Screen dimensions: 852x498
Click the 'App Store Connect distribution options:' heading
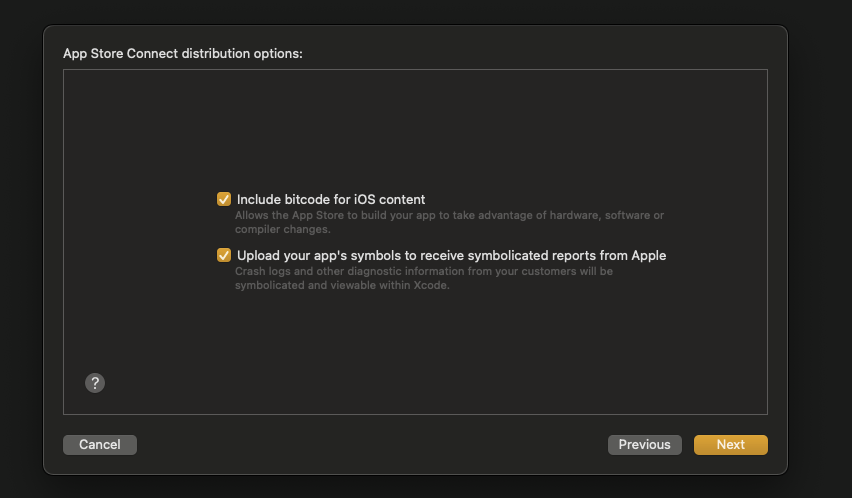click(x=183, y=54)
